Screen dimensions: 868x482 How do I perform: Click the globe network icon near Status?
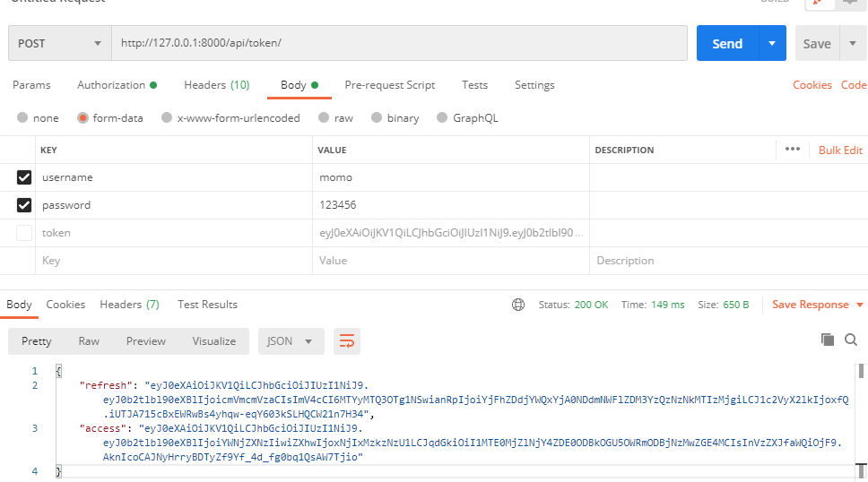click(x=518, y=305)
